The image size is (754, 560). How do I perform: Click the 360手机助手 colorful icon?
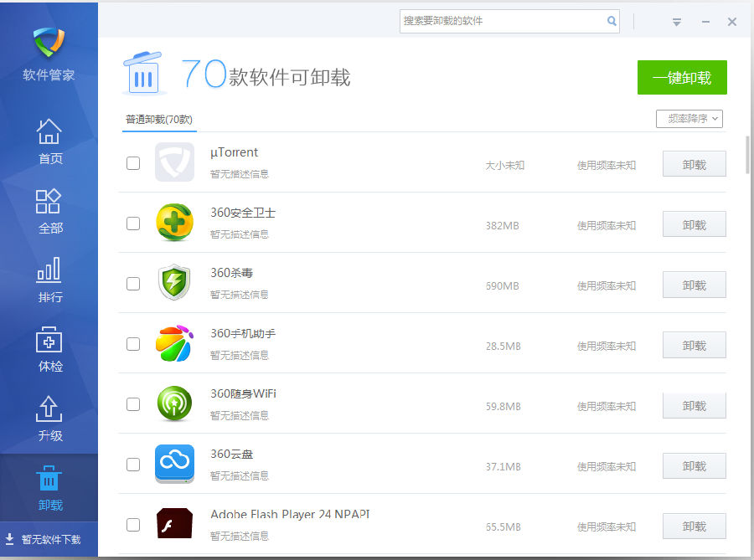click(174, 343)
